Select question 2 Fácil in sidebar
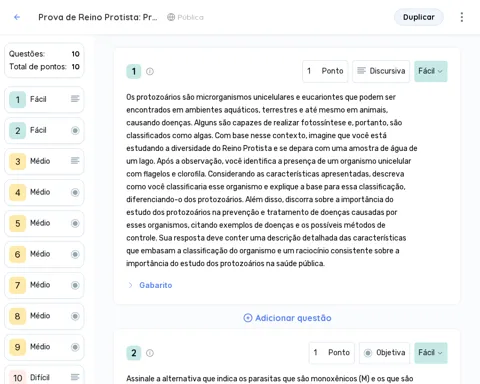 [x=44, y=130]
